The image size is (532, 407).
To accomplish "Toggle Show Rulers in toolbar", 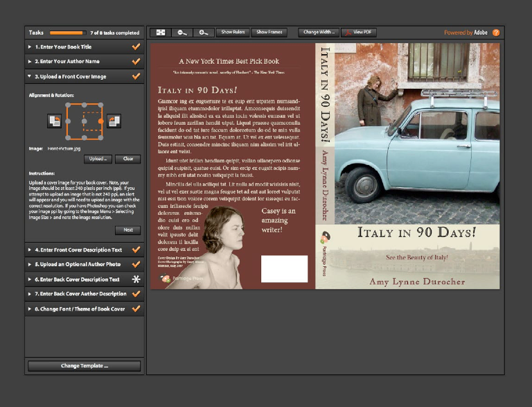I will 232,33.
